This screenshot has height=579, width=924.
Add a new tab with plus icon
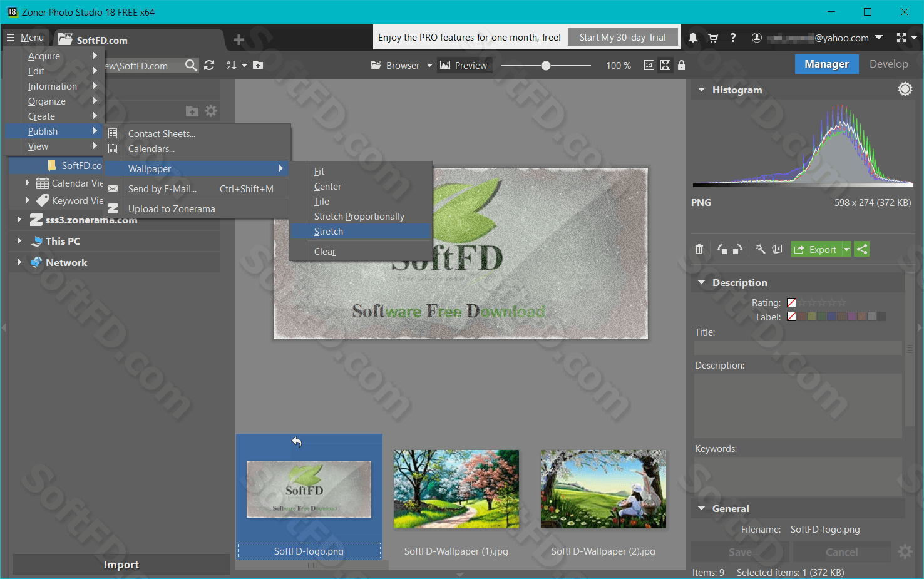(239, 40)
